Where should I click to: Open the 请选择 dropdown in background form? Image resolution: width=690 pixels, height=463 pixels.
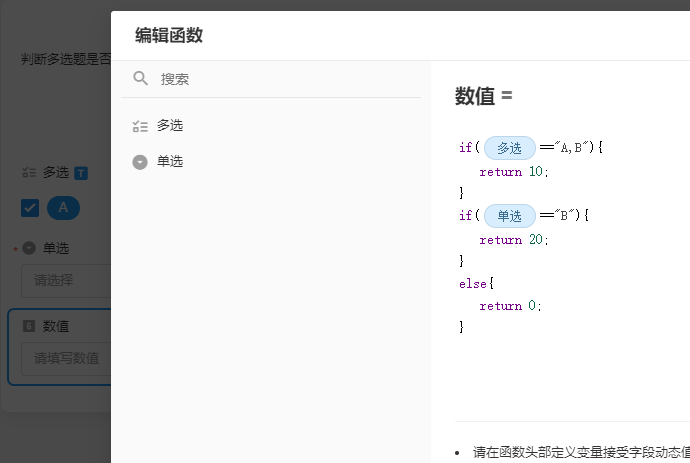point(66,280)
